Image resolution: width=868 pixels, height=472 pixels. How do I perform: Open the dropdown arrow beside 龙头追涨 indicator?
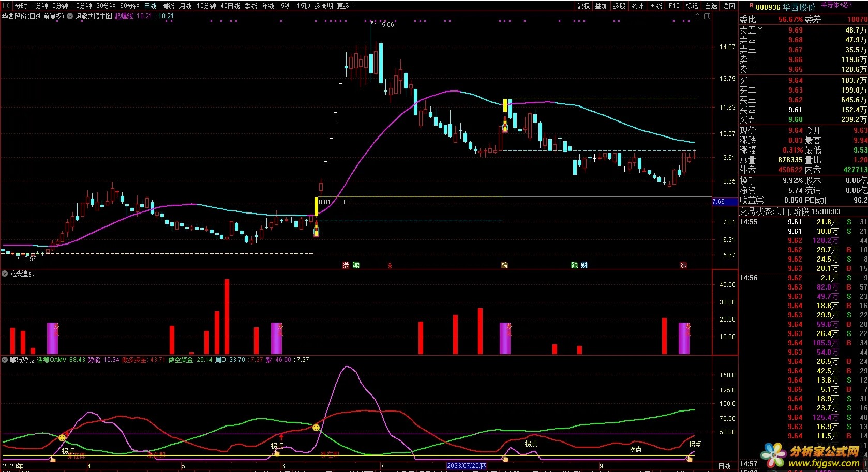(x=5, y=273)
